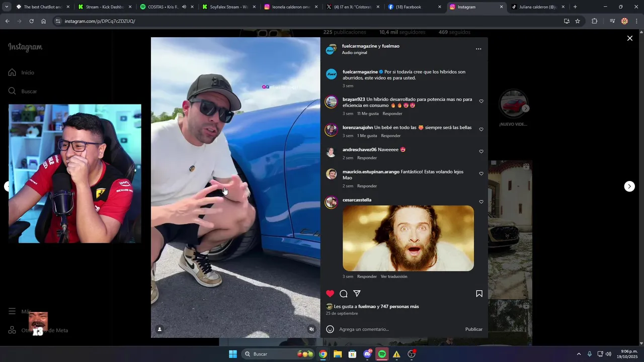Close the post overlay with the X

(x=629, y=38)
